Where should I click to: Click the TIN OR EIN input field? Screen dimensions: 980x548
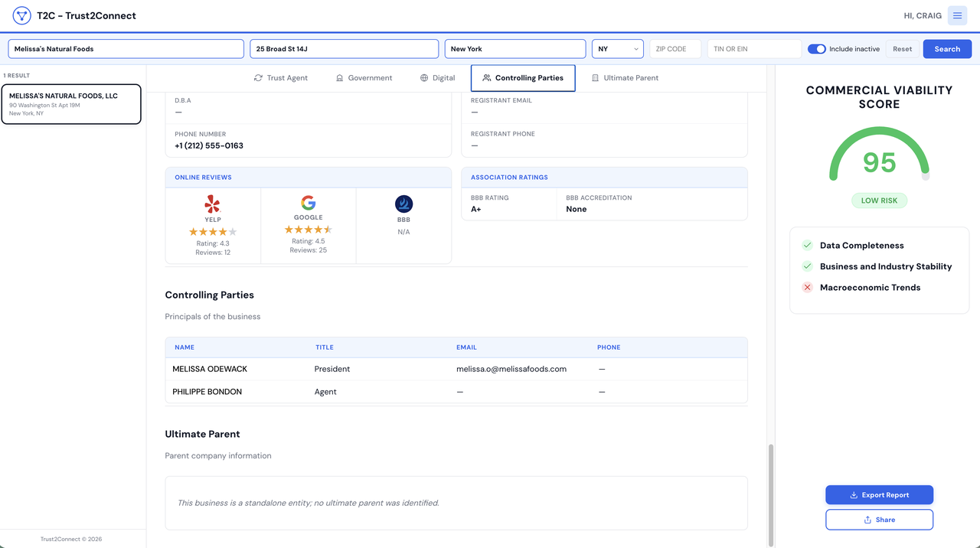[x=754, y=49]
